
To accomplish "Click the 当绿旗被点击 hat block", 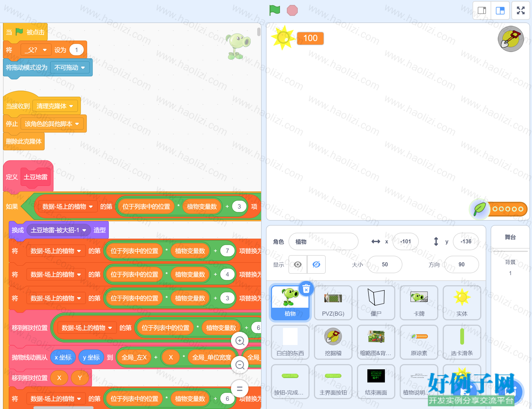I will click(25, 32).
